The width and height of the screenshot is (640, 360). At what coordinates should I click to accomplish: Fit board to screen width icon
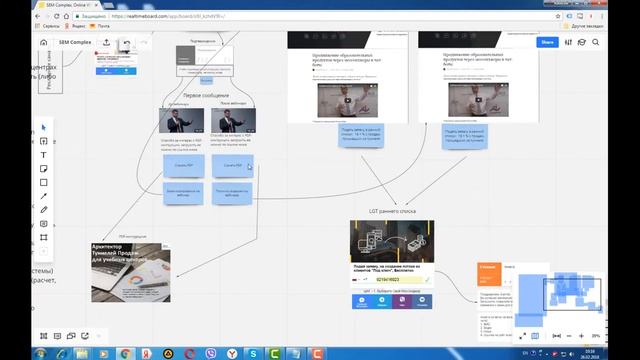click(x=556, y=336)
